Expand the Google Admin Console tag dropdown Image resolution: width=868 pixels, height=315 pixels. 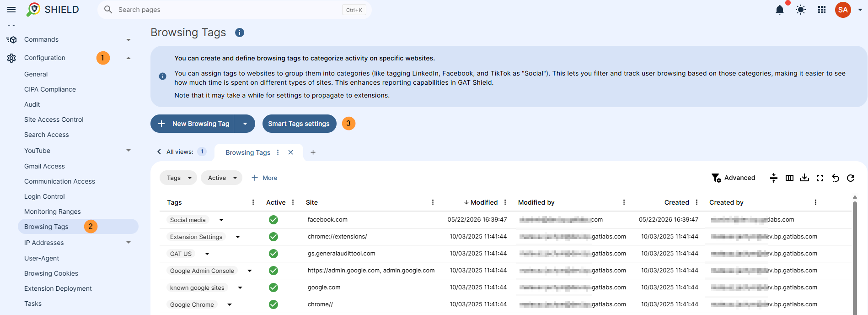pos(250,271)
